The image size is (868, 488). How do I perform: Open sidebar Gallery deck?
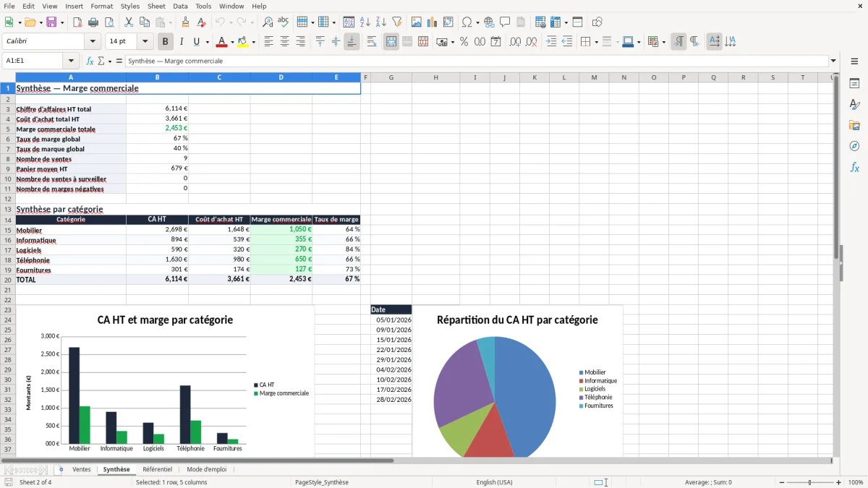854,126
